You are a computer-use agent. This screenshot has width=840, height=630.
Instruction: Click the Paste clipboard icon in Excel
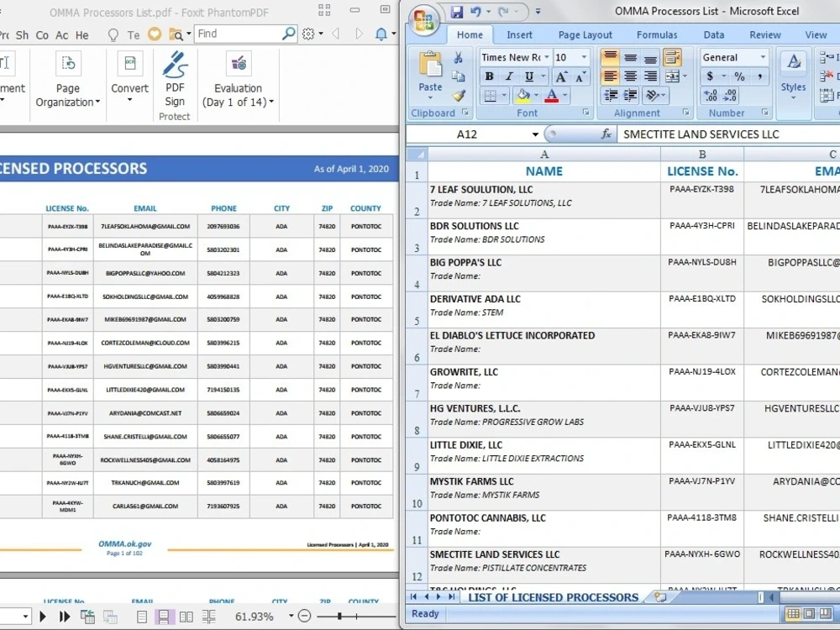430,66
